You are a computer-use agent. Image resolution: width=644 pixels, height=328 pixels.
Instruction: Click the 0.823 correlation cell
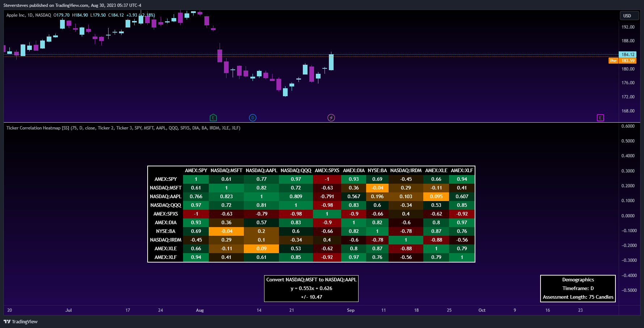tap(226, 196)
